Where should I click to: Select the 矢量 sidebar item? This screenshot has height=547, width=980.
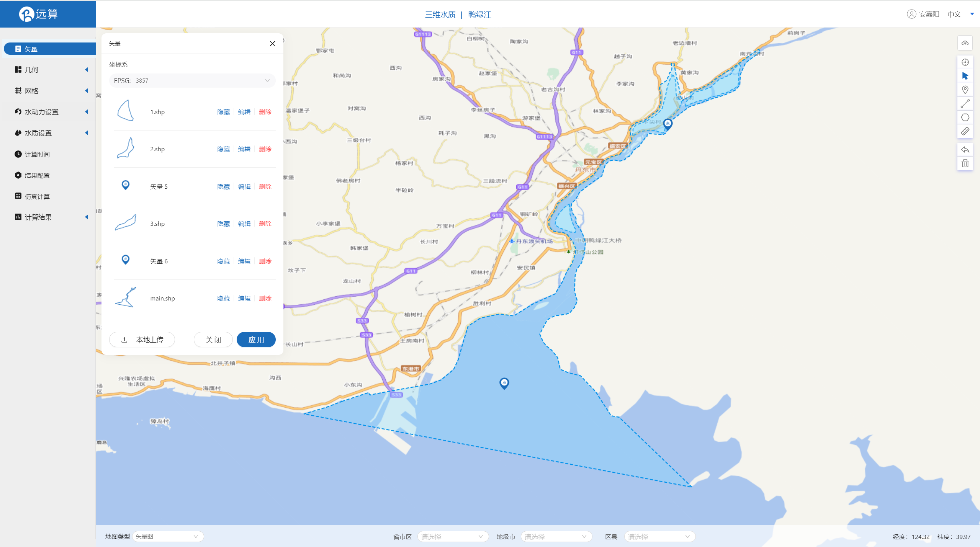point(49,49)
